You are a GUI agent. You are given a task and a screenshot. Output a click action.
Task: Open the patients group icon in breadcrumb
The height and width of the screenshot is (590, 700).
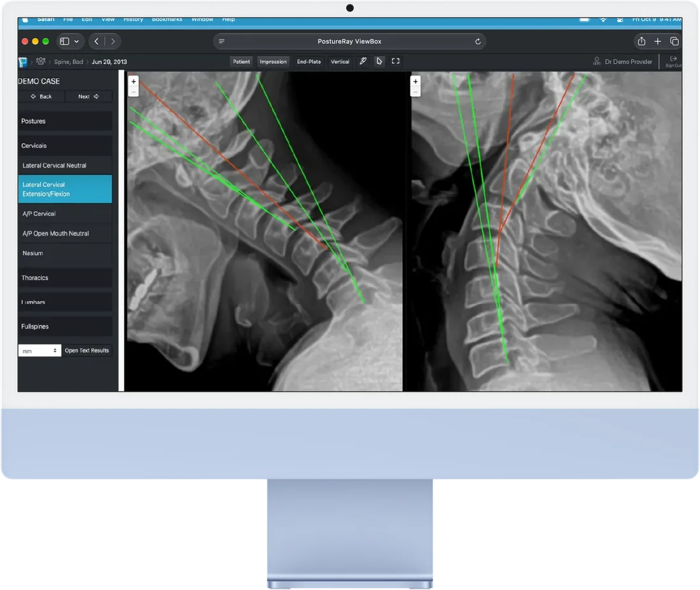pos(41,61)
